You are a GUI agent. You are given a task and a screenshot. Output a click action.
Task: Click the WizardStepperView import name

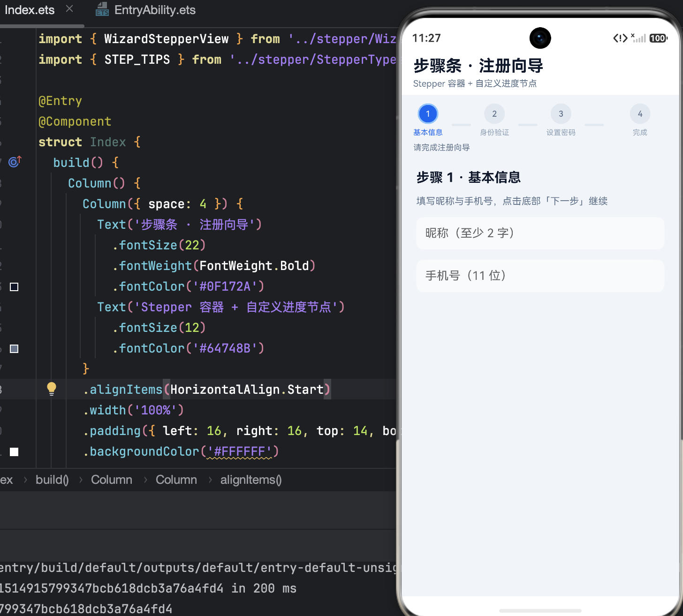(167, 39)
